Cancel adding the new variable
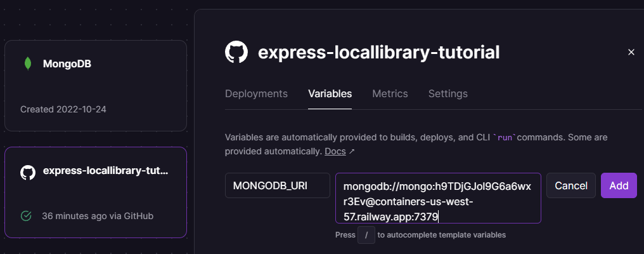Screen dimensions: 644x254 [x=571, y=185]
